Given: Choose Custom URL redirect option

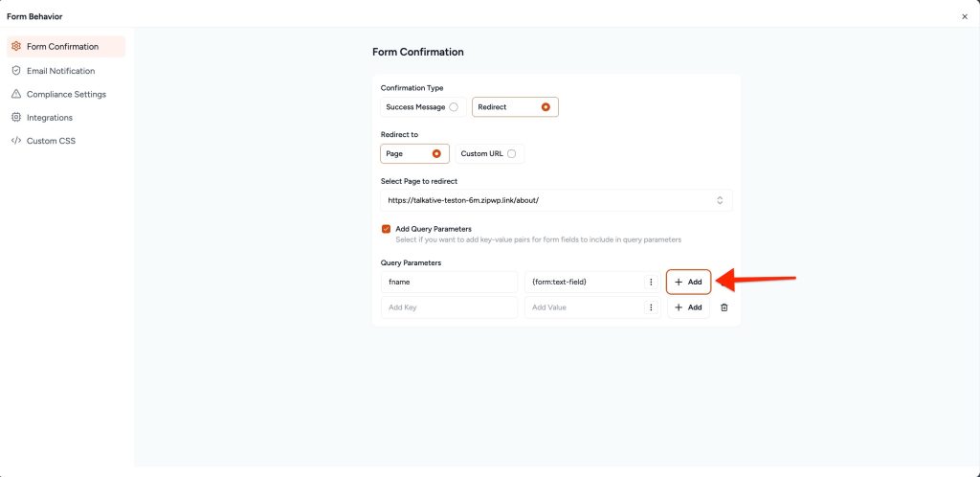Looking at the screenshot, I should coord(512,153).
